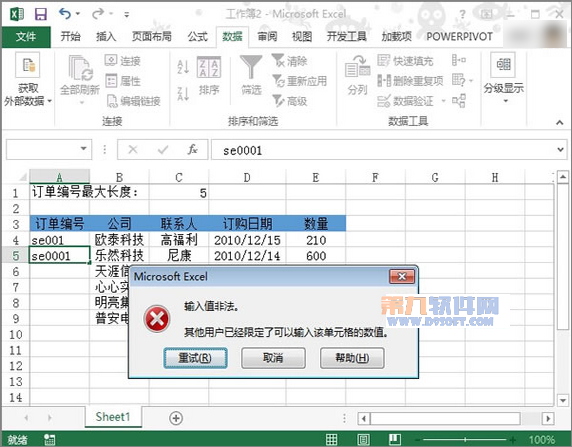Switch to the Home (开始) tab

70,36
